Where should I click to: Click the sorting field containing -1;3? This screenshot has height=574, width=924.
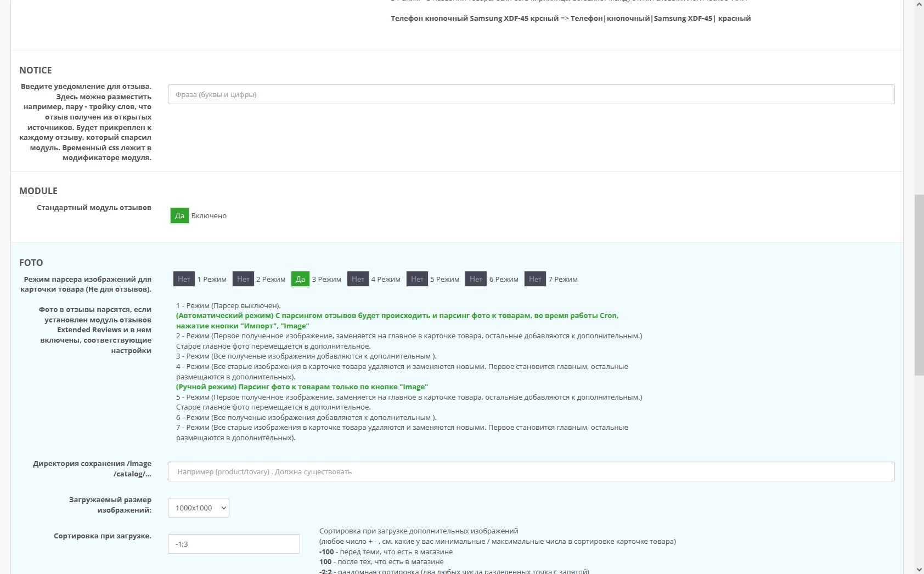click(234, 544)
